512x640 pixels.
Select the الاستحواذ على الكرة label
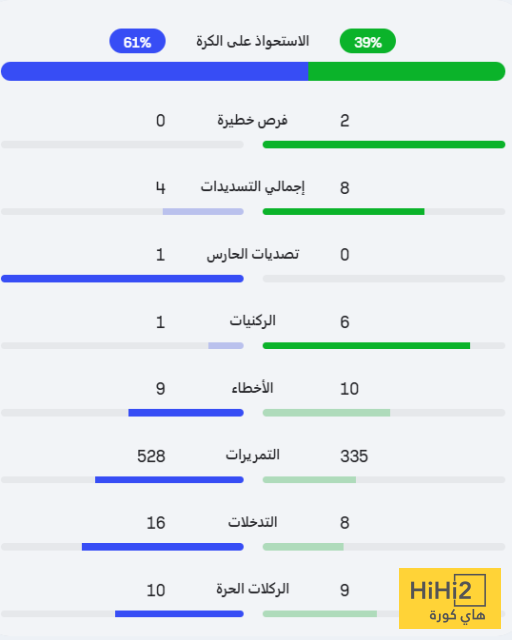pos(252,41)
